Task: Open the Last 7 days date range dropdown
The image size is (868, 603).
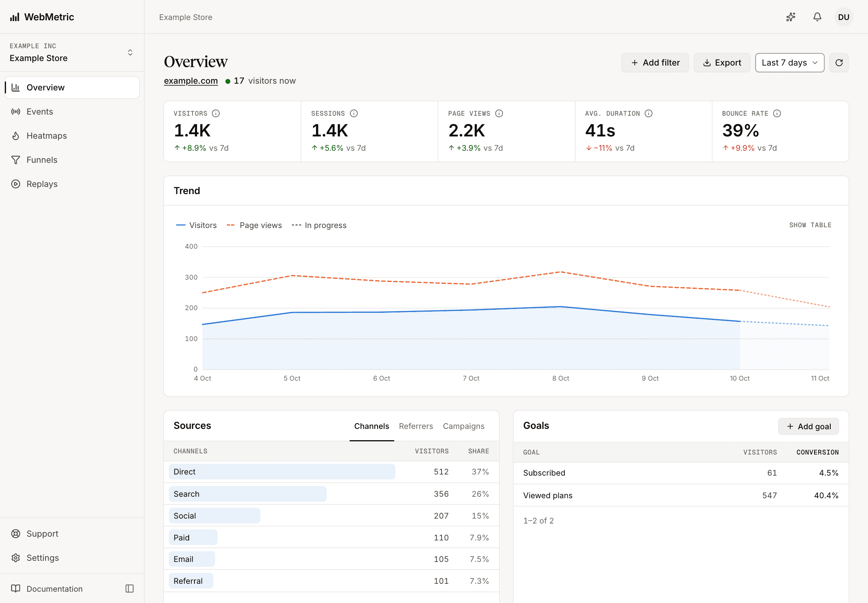Action: pyautogui.click(x=789, y=63)
